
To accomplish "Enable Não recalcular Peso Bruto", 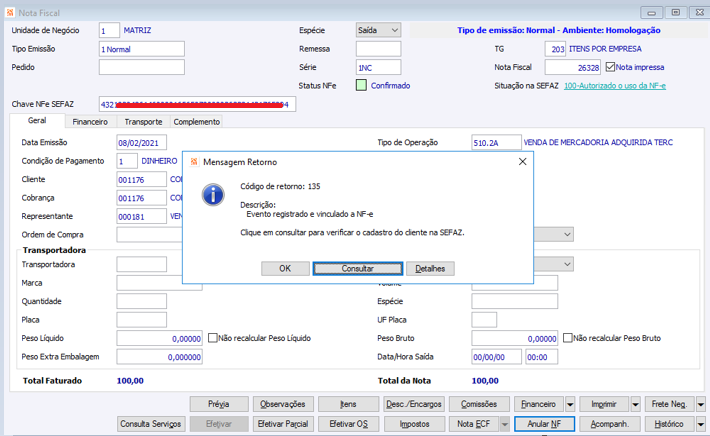I will [x=567, y=338].
